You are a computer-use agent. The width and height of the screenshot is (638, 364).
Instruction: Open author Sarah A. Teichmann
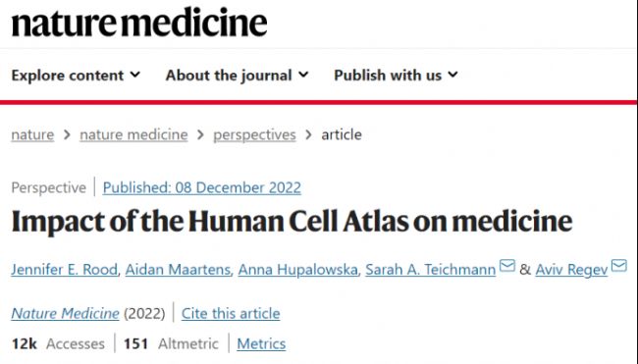point(431,269)
